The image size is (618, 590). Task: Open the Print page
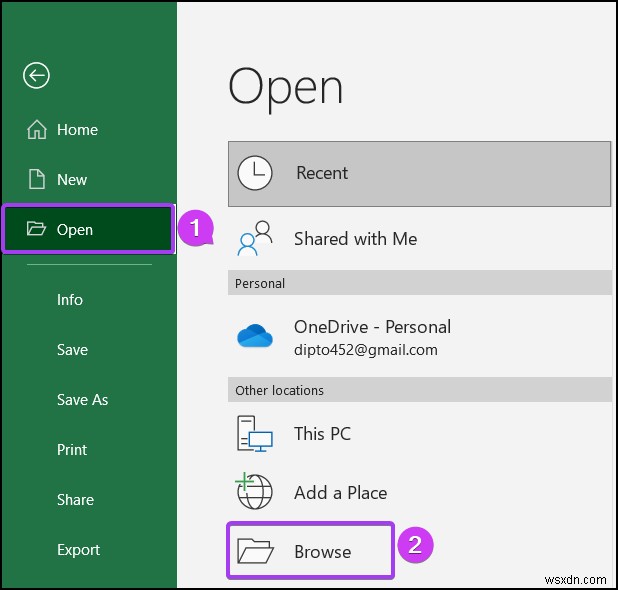89,450
